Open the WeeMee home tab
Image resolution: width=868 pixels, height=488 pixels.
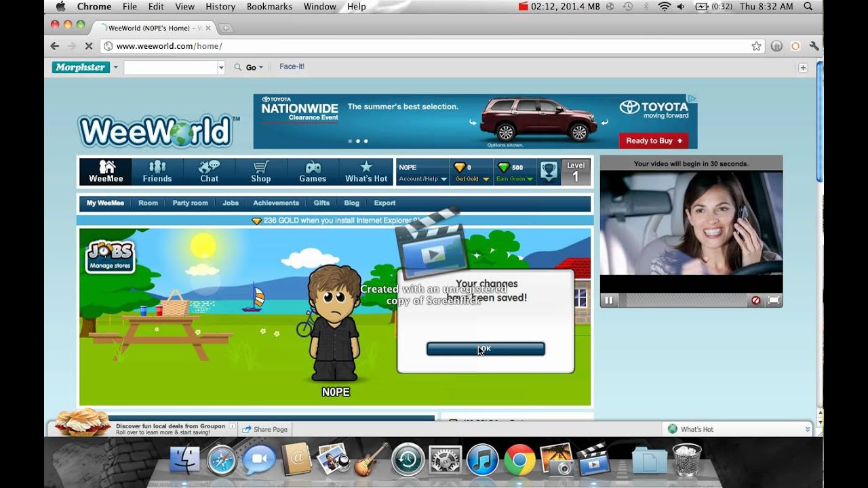tap(106, 171)
